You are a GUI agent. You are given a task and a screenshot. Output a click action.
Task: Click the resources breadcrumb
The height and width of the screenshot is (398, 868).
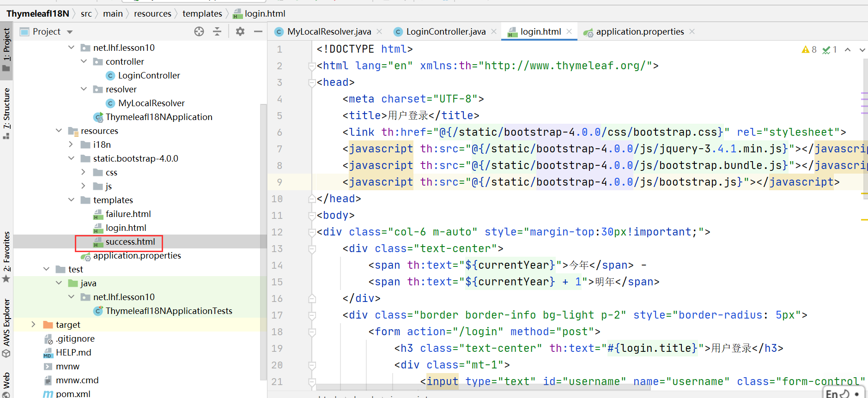tap(152, 13)
